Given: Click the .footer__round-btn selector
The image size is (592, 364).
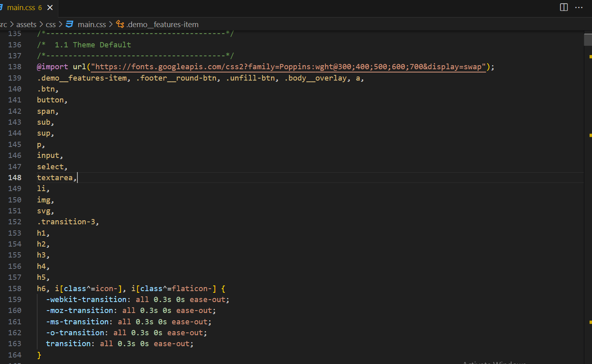Looking at the screenshot, I should pyautogui.click(x=176, y=78).
